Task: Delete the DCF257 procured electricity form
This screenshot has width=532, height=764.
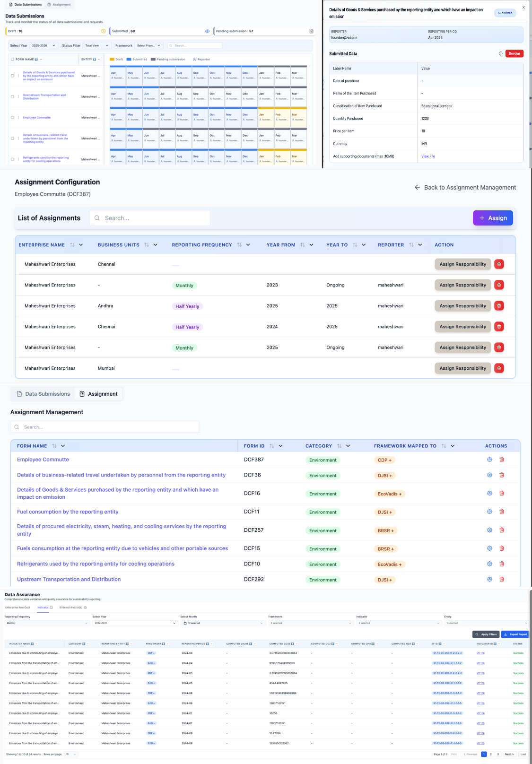Action: click(x=502, y=530)
